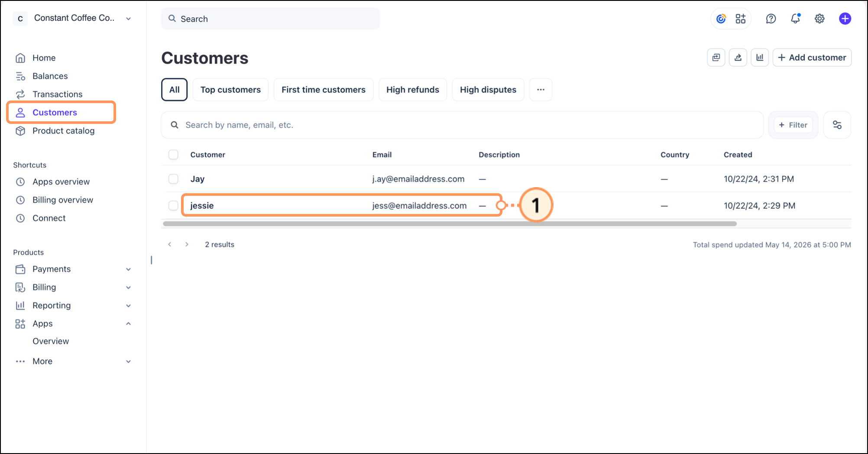868x454 pixels.
Task: Select the All customers tab
Action: 174,90
